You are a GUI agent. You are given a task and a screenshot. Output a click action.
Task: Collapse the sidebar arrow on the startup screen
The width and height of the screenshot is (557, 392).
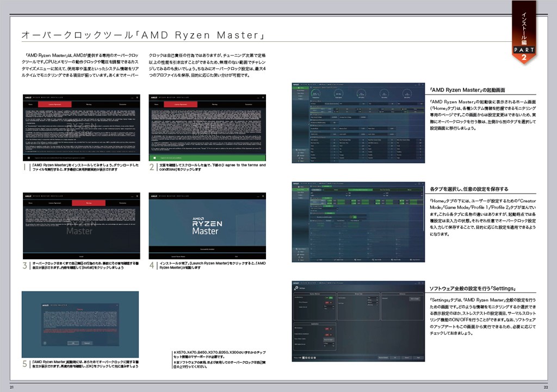click(x=309, y=125)
